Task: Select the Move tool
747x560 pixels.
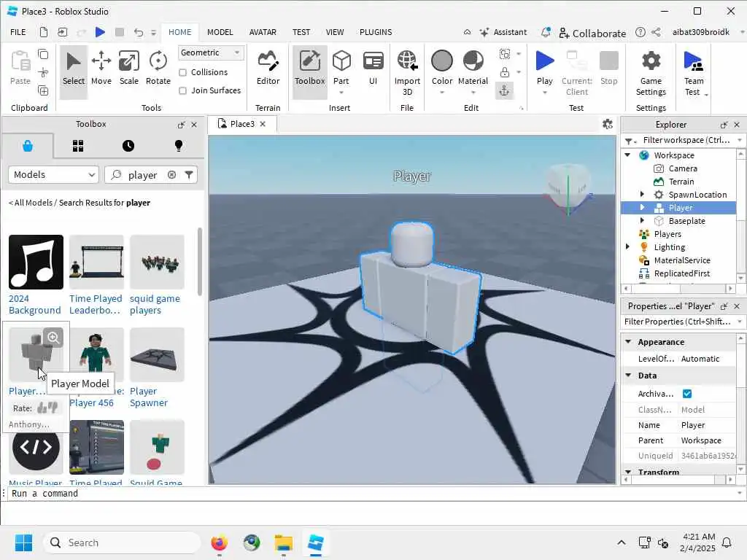Action: click(101, 68)
